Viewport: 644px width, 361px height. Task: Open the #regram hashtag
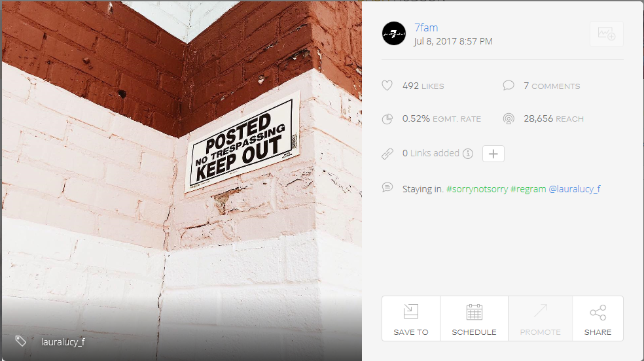point(528,189)
